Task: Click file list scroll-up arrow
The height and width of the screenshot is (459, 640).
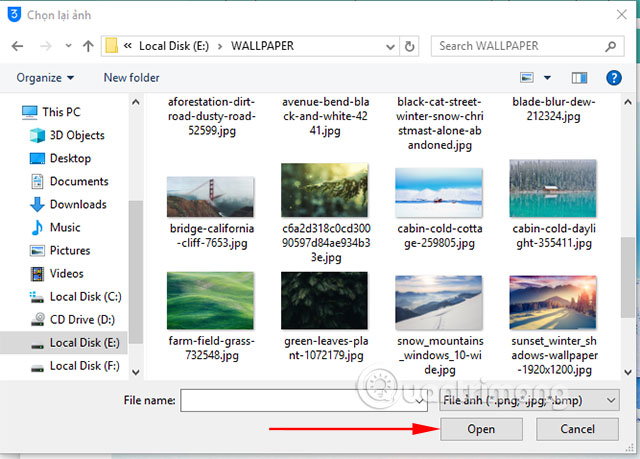Action: (628, 102)
